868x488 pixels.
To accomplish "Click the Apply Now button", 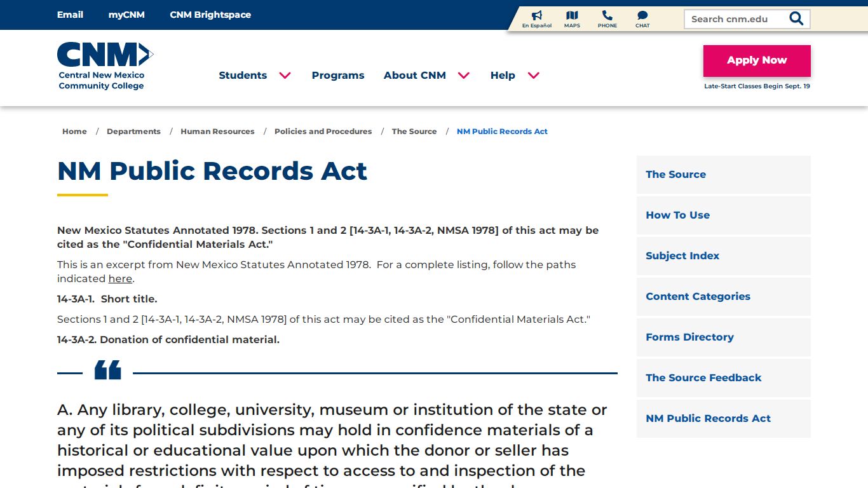I will (757, 60).
